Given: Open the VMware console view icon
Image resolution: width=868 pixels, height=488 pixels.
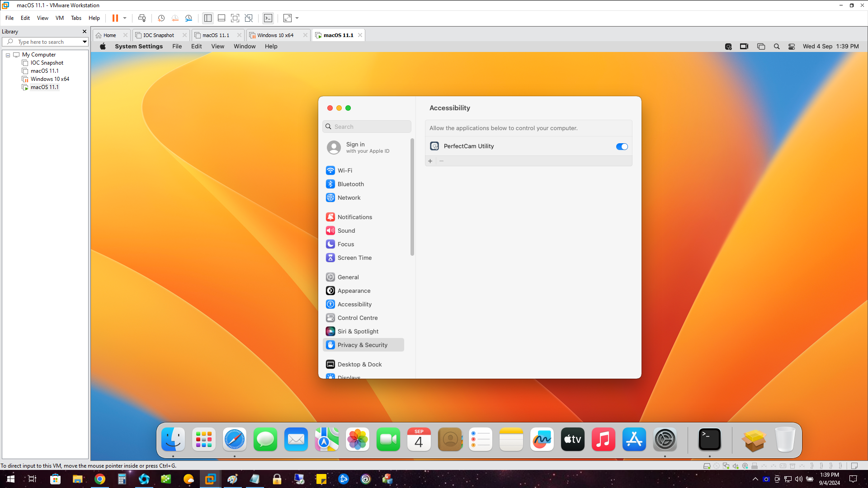Looking at the screenshot, I should click(268, 18).
